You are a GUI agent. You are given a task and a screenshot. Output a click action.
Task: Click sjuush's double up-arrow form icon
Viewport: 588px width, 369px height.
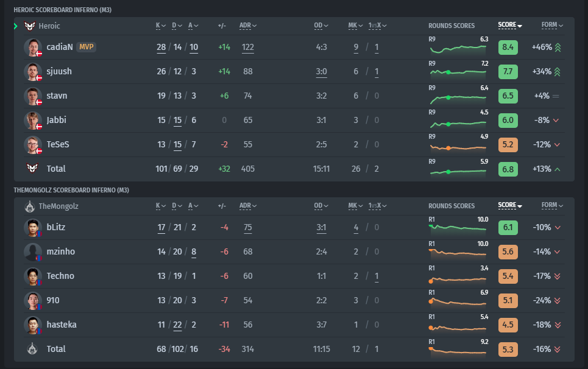click(558, 72)
